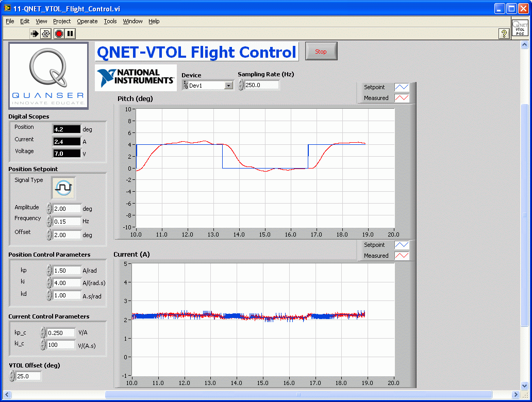Click the Pitch Measured red plot legend icon
The height and width of the screenshot is (402, 532).
coord(402,98)
